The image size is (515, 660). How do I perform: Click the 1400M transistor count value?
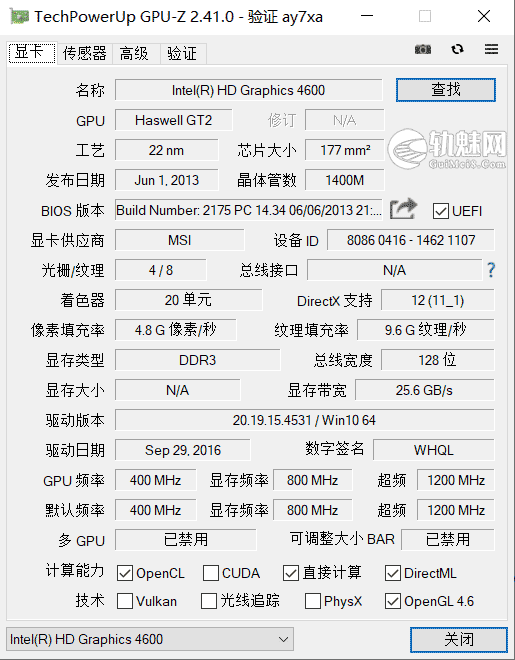(345, 180)
